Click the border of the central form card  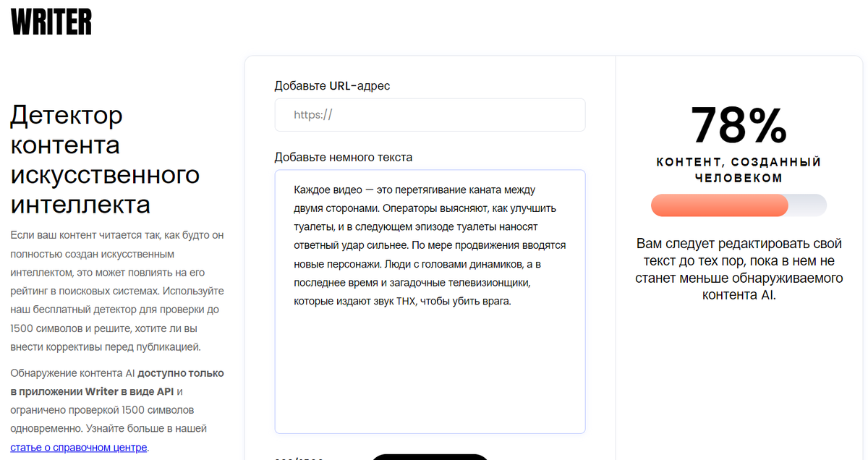[244, 253]
